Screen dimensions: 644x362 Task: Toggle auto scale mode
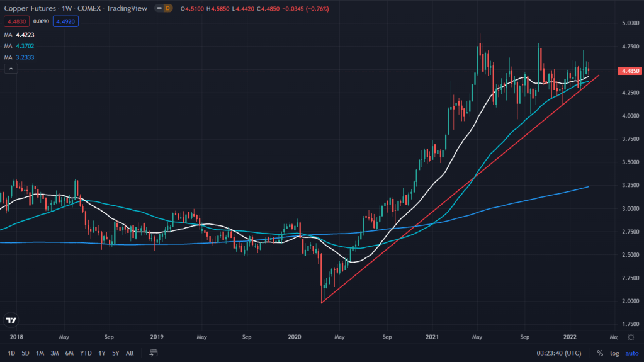(631, 353)
